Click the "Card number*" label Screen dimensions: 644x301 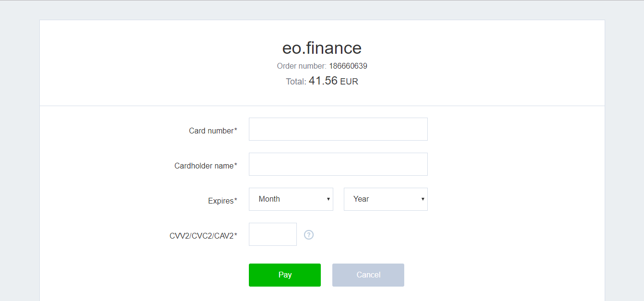click(x=213, y=131)
